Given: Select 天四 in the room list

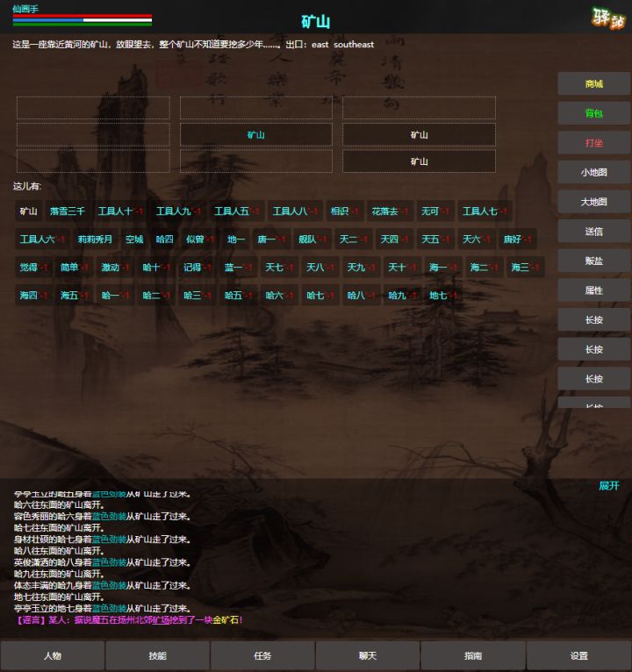Looking at the screenshot, I should click(394, 239).
